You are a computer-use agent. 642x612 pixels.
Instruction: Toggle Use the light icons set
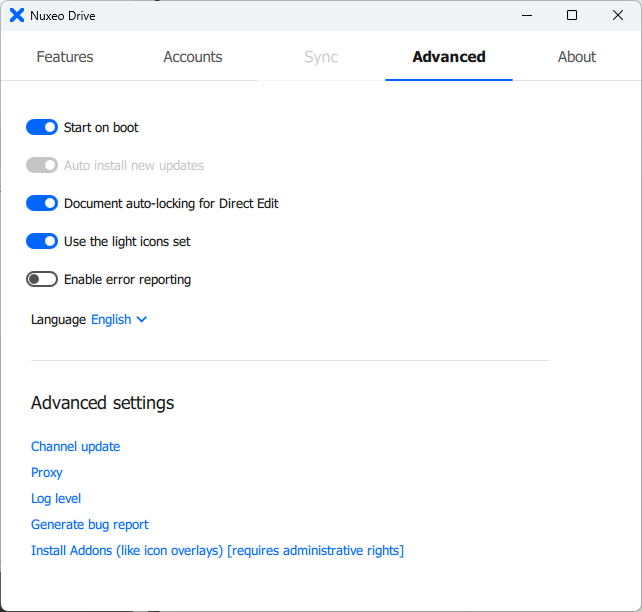[x=42, y=242]
